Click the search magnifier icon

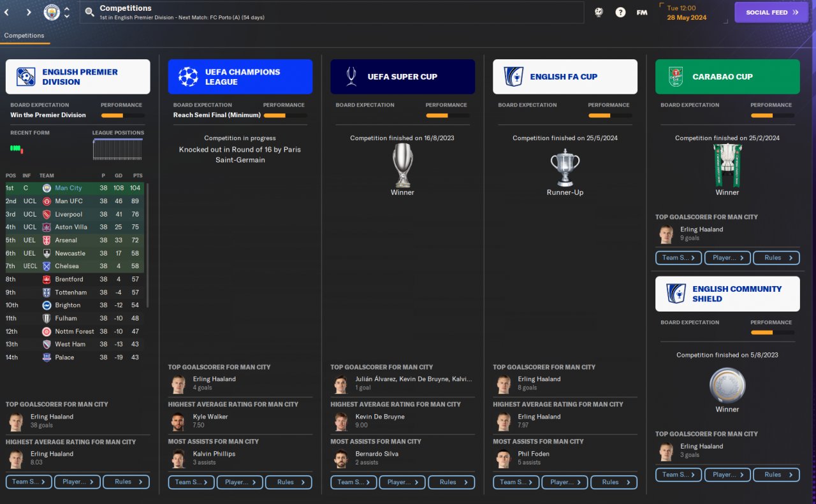pos(89,12)
